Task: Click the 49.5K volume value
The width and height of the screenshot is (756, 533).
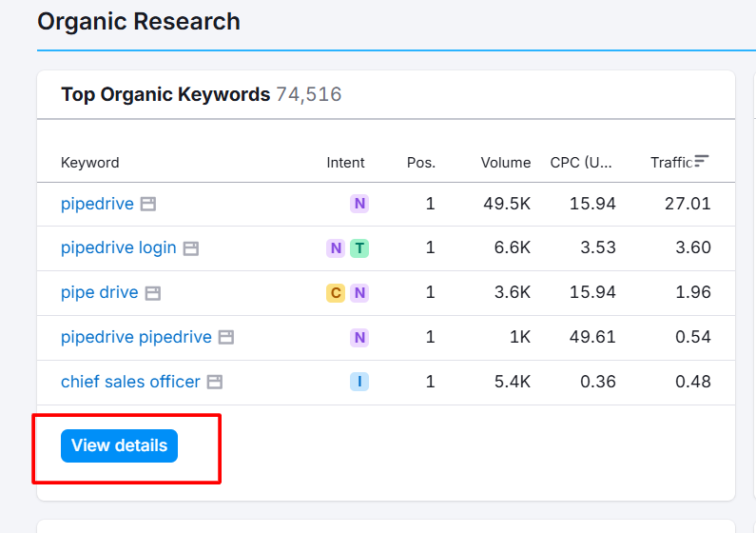Action: tap(507, 204)
